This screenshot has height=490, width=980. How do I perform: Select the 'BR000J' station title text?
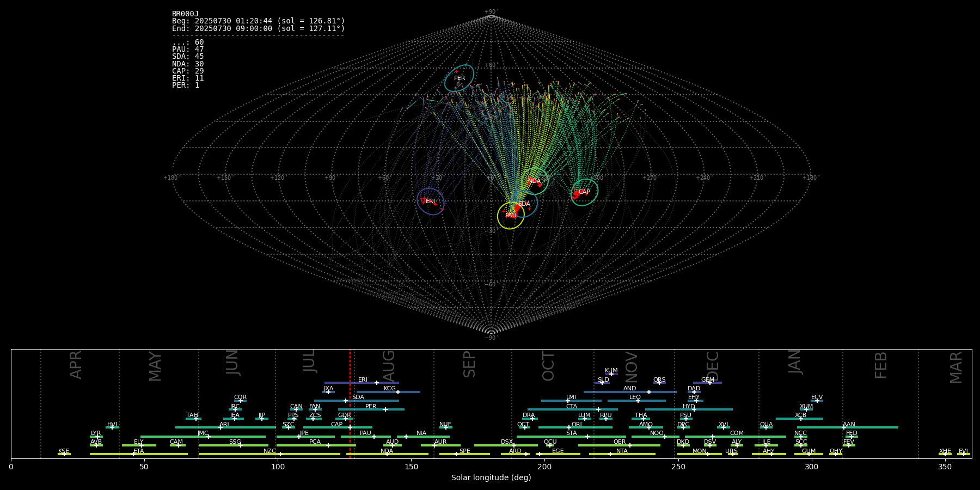click(185, 14)
